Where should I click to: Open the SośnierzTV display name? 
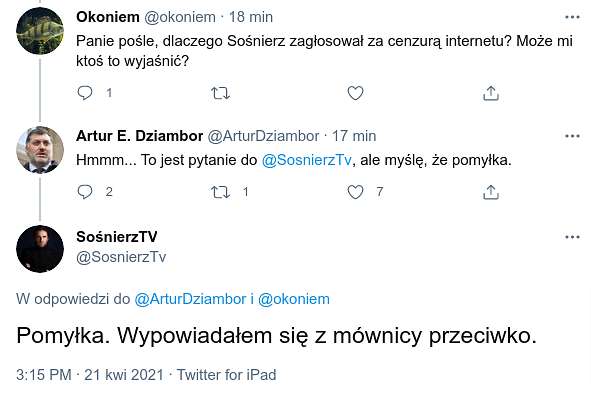coord(117,237)
